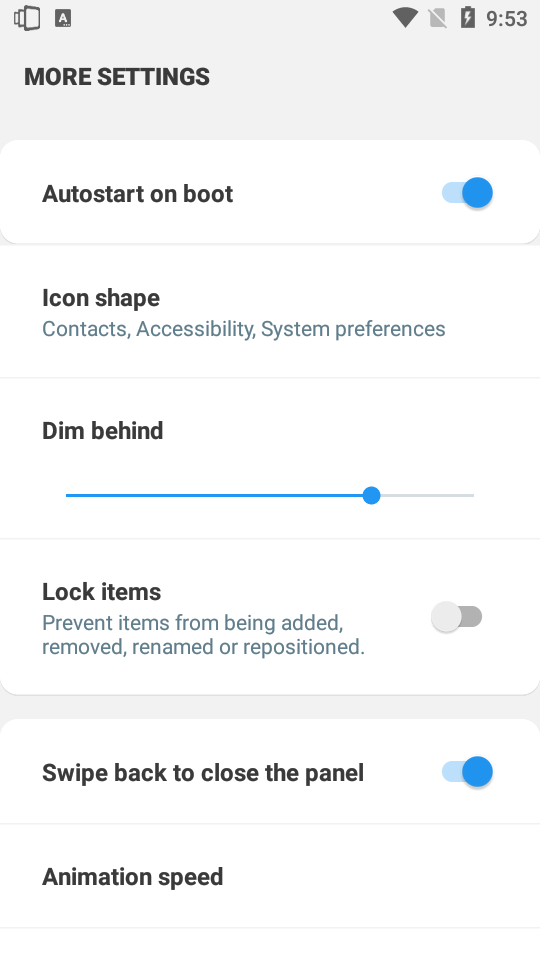Tap the no SIM card icon

[x=437, y=18]
